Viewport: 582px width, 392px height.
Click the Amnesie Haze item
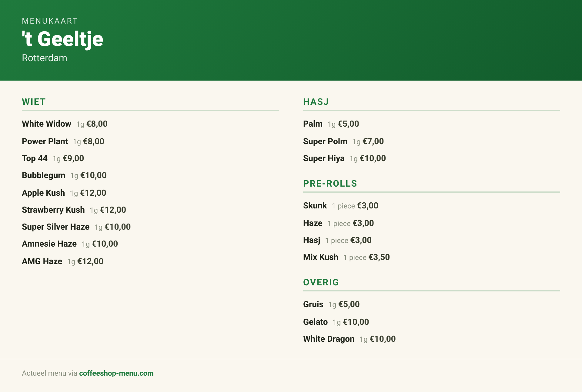tap(49, 244)
